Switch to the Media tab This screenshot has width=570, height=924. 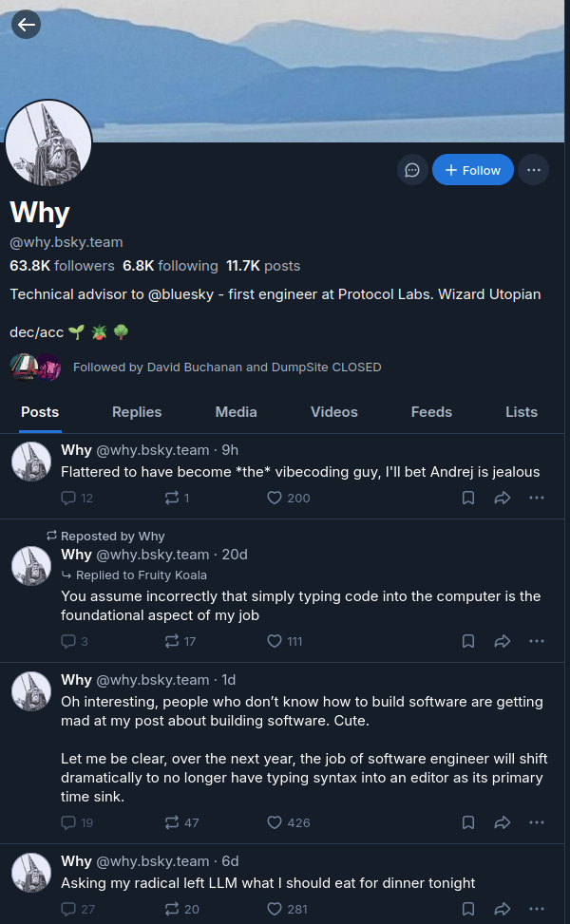(236, 412)
